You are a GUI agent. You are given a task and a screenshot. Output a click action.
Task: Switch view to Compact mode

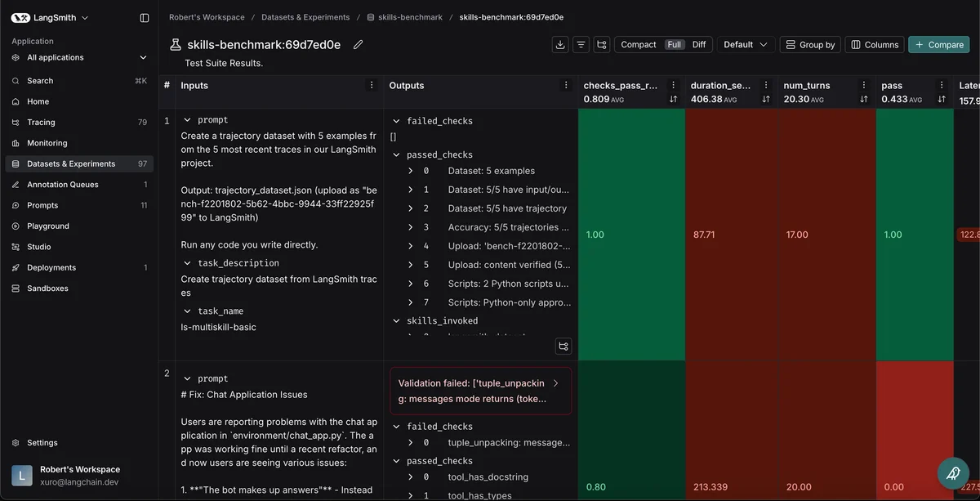638,45
